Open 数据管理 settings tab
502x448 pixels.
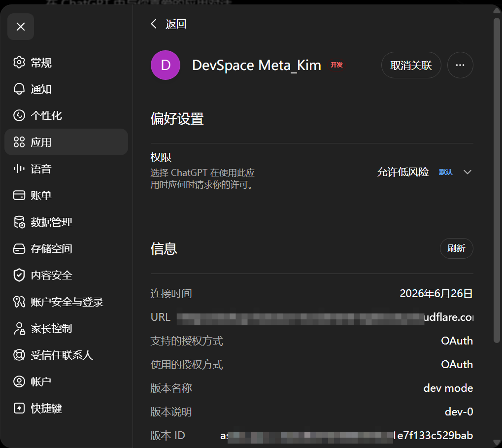point(67,222)
